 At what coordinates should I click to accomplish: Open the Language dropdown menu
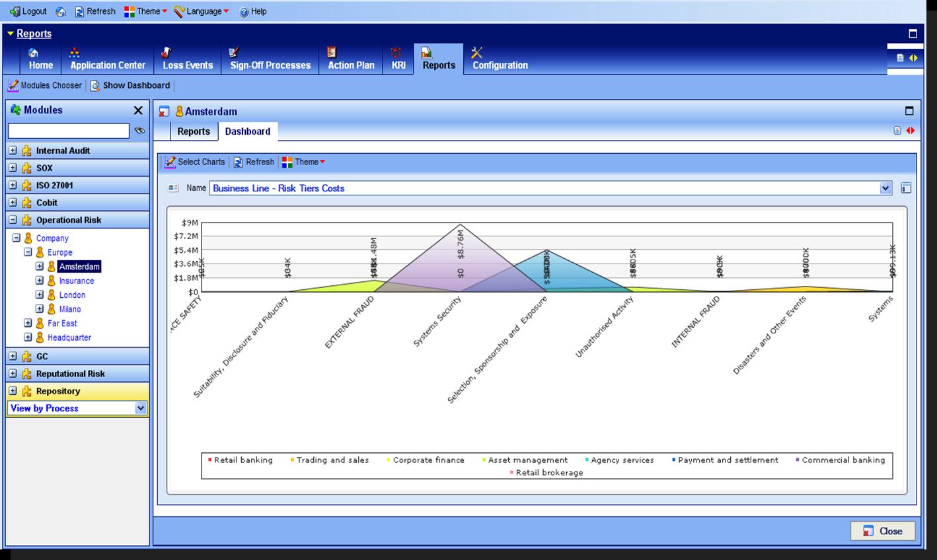point(201,11)
